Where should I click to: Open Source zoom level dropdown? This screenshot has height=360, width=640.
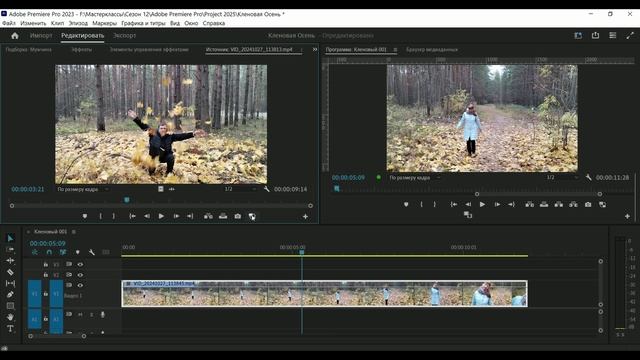pyautogui.click(x=83, y=189)
